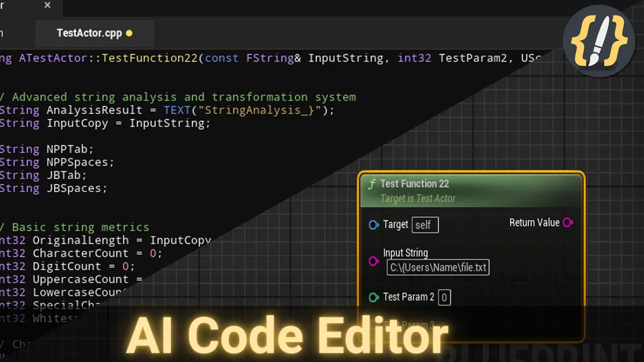Click the Return Value label
Screen dimensions: 644x362
(x=535, y=223)
